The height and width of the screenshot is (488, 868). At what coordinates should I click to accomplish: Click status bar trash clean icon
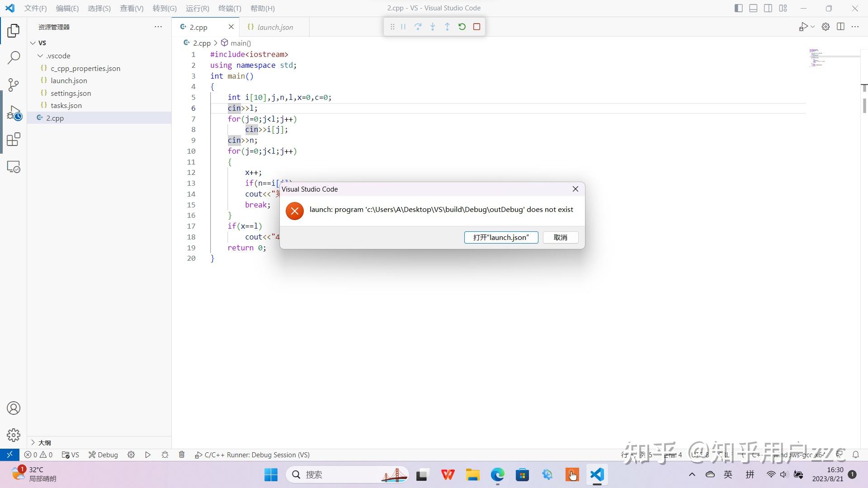[182, 455]
